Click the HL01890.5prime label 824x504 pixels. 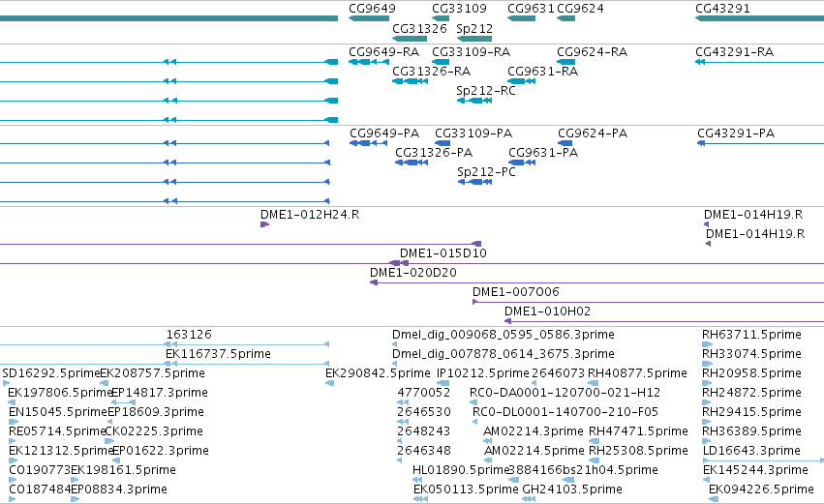pyautogui.click(x=462, y=470)
